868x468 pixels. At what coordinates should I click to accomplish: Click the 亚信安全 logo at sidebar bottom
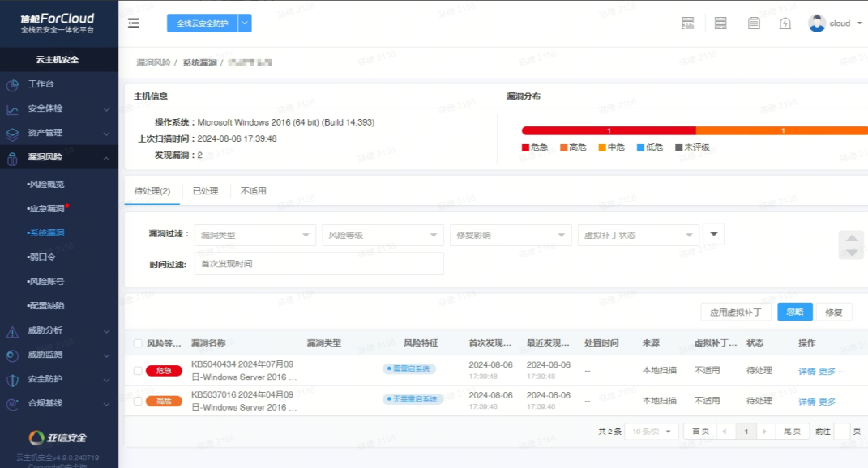coord(58,437)
